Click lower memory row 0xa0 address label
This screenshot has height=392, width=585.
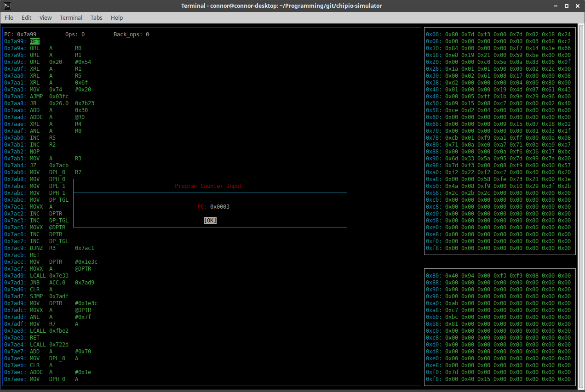pos(434,303)
